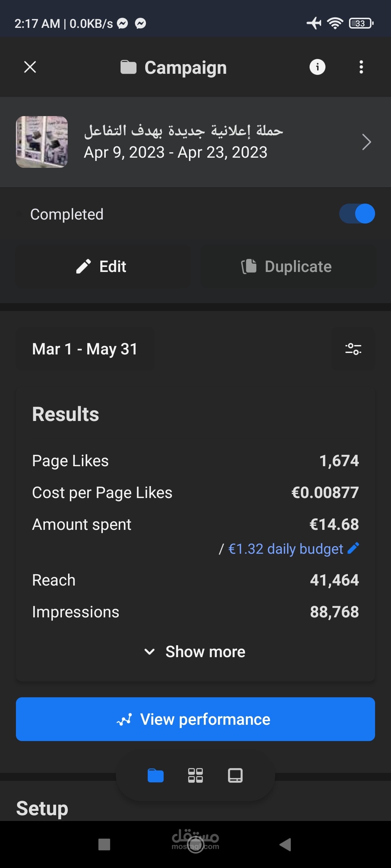Open the three-dot overflow menu
Screen dimensions: 391x868
tap(361, 67)
